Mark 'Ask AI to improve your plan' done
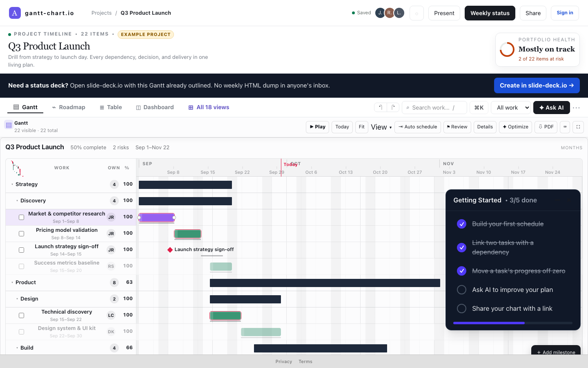 pos(461,289)
